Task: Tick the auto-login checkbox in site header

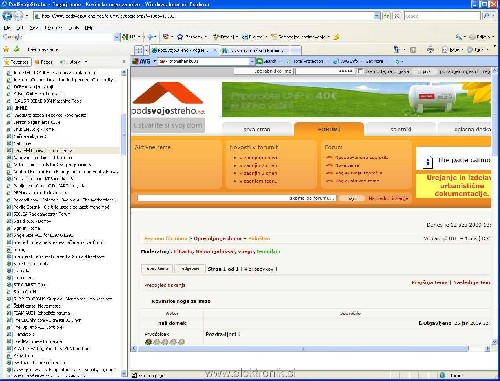Action: [360, 71]
